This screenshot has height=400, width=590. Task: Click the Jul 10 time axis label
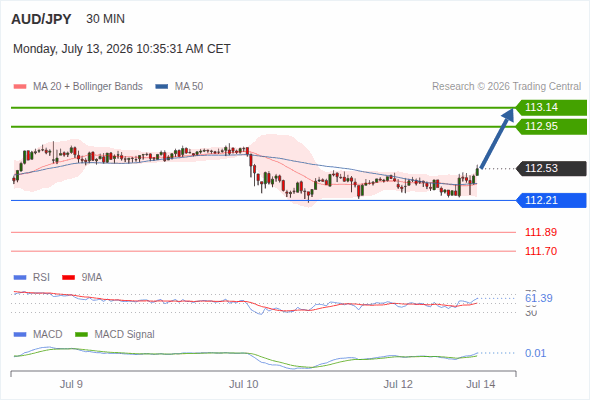(244, 384)
